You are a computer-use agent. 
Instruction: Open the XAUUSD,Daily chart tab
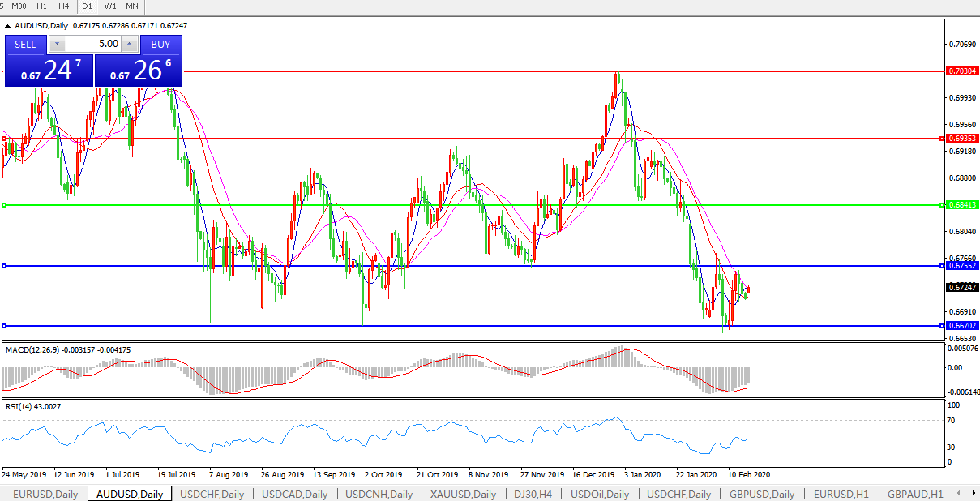[x=462, y=494]
